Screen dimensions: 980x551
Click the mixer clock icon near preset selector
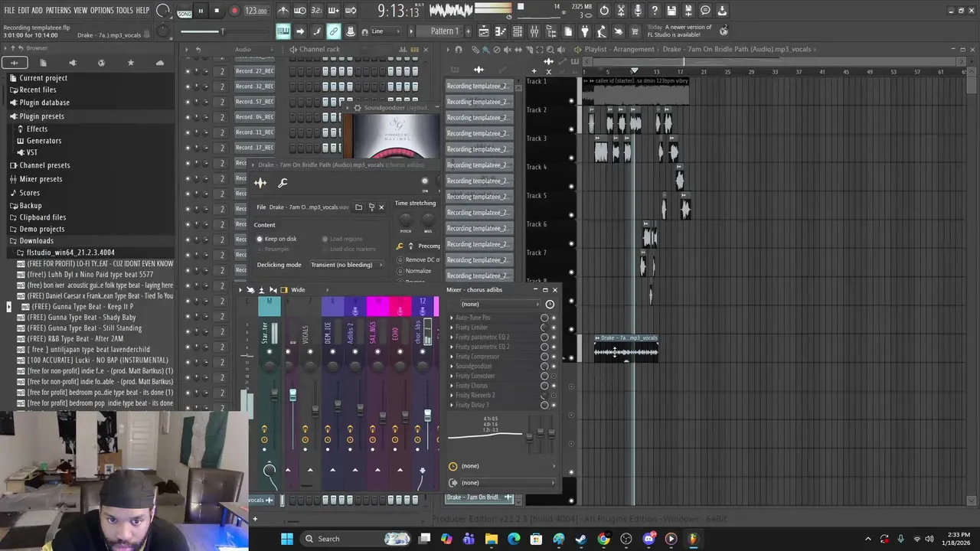[550, 305]
